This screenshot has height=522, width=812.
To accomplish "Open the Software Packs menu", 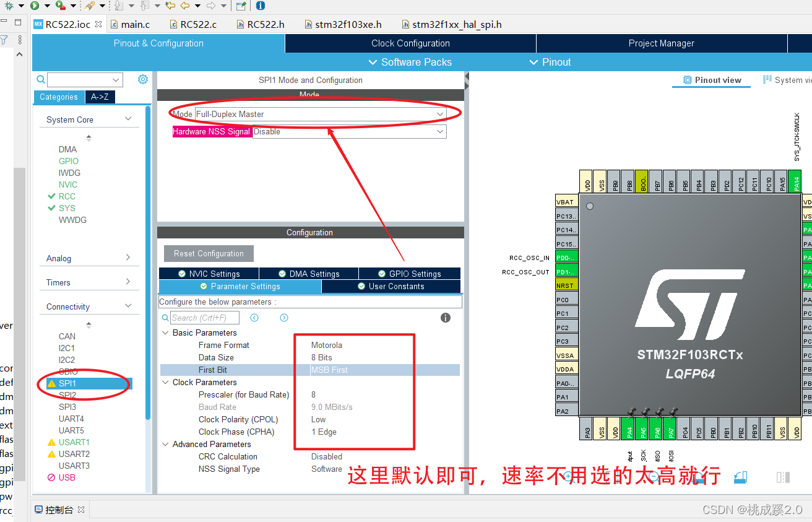I will click(x=410, y=62).
